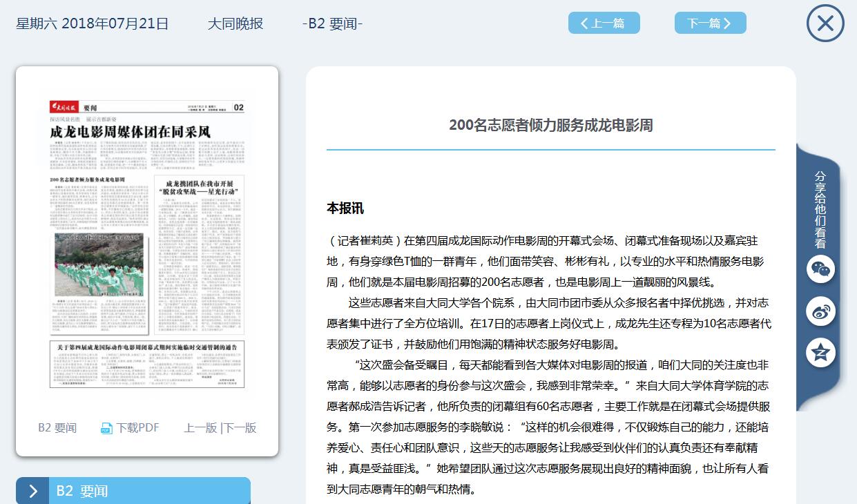This screenshot has height=504, width=857.
Task: Click the B2 要闻 link under the page thumbnail
Action: (x=57, y=428)
